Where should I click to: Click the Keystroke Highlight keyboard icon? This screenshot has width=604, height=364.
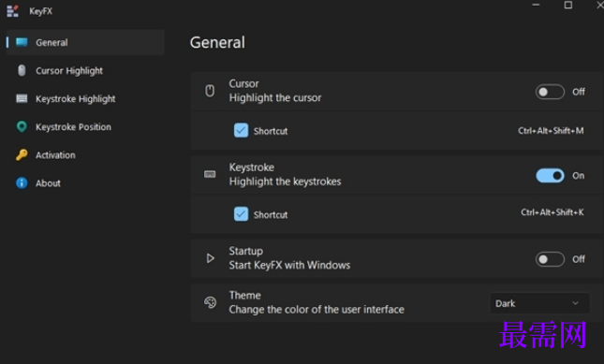22,98
